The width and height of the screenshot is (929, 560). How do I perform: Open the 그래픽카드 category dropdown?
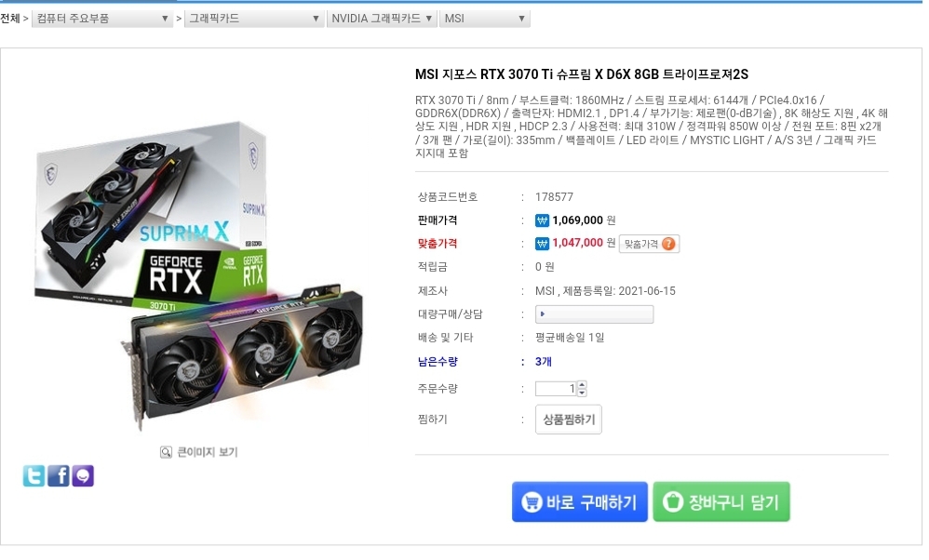tap(254, 19)
